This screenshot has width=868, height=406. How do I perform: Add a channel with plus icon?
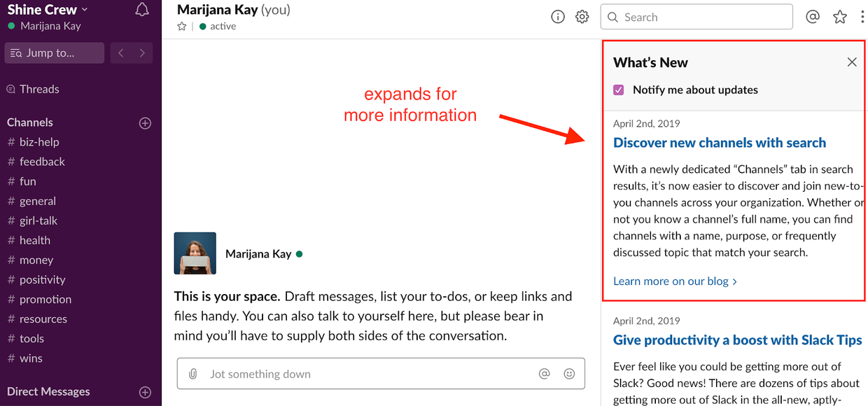click(145, 122)
